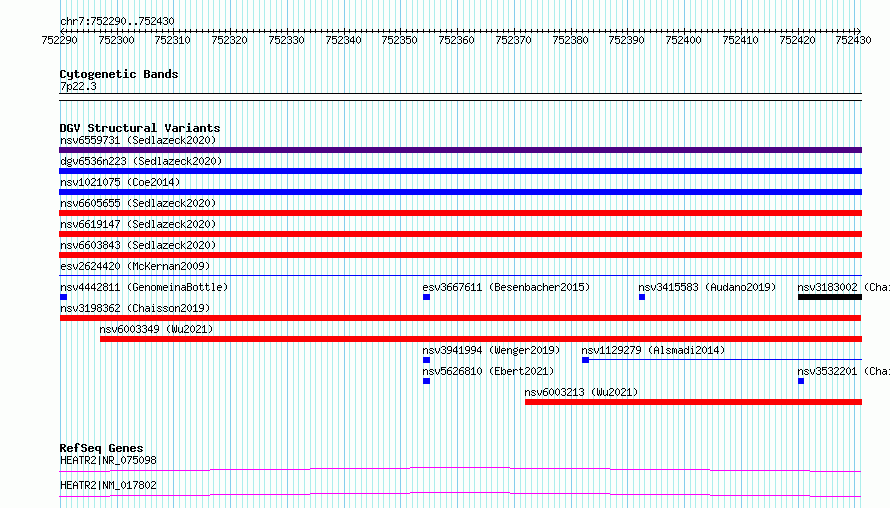Click the blue square nsv3532201 marker
The image size is (890, 508).
pos(801,381)
